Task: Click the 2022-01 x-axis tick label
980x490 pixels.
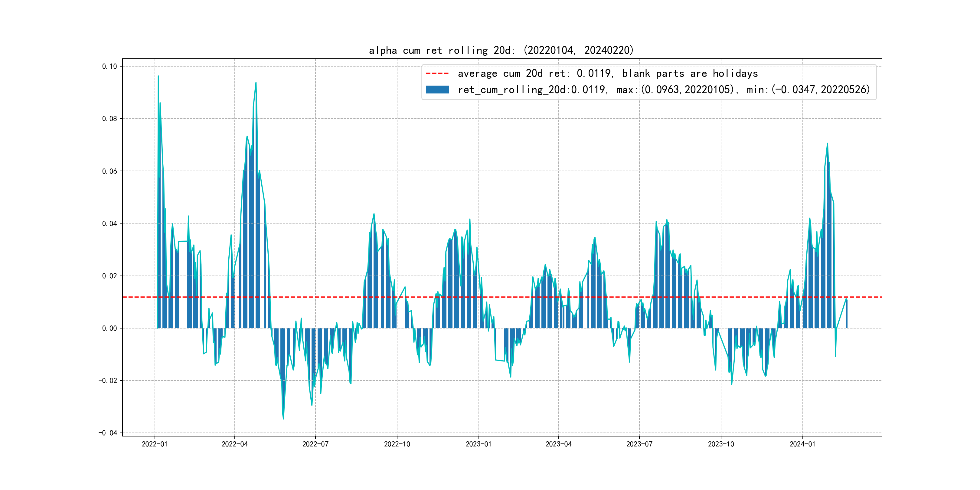Action: pos(155,444)
